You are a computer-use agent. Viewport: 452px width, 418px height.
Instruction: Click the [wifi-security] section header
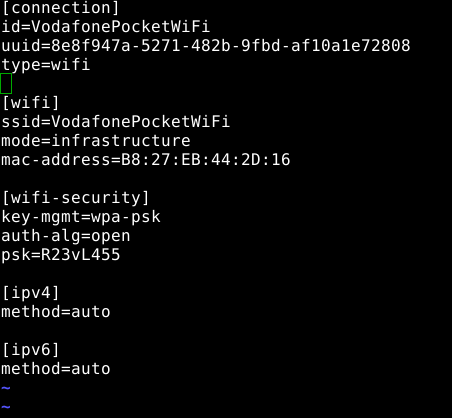75,198
